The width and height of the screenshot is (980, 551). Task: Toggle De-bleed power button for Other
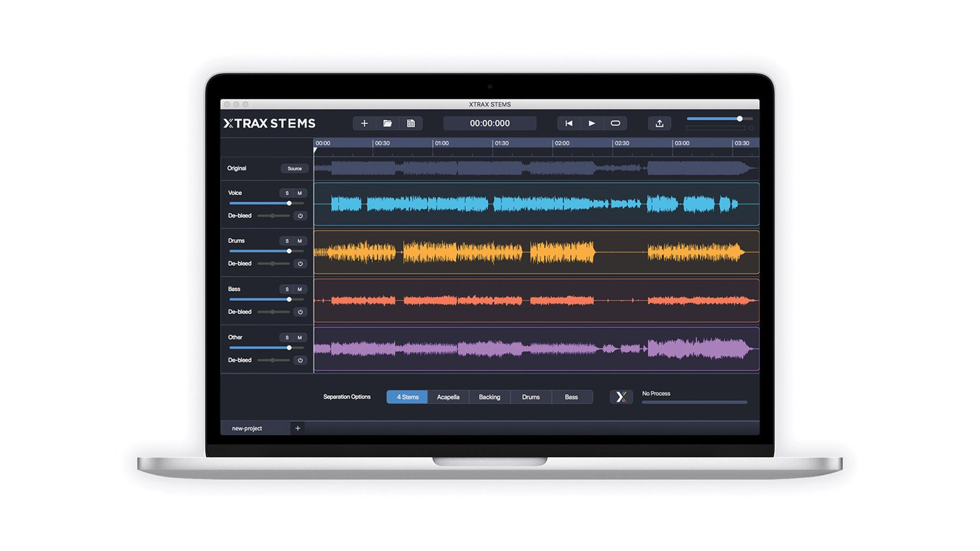(301, 360)
